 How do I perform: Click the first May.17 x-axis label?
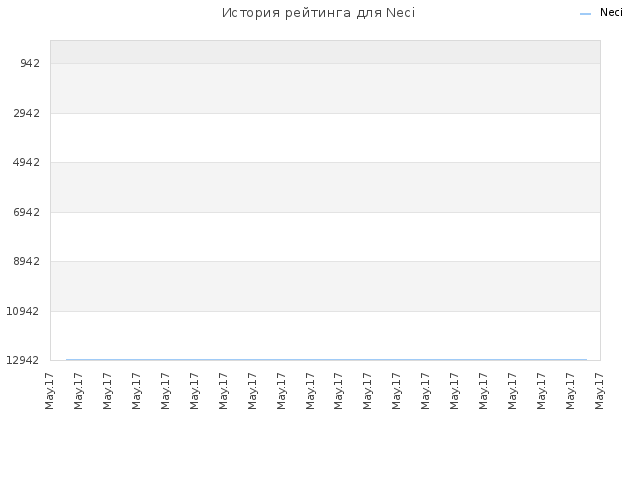point(49,391)
